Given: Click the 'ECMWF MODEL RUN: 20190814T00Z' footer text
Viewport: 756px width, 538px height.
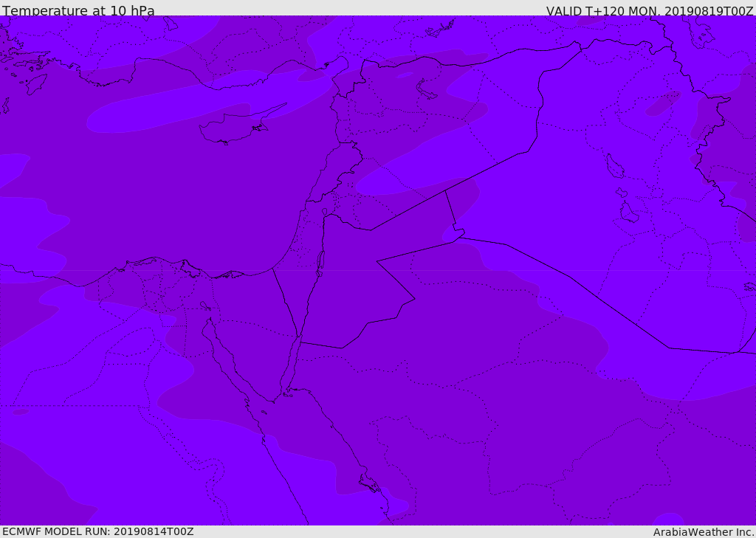Looking at the screenshot, I should [98, 531].
